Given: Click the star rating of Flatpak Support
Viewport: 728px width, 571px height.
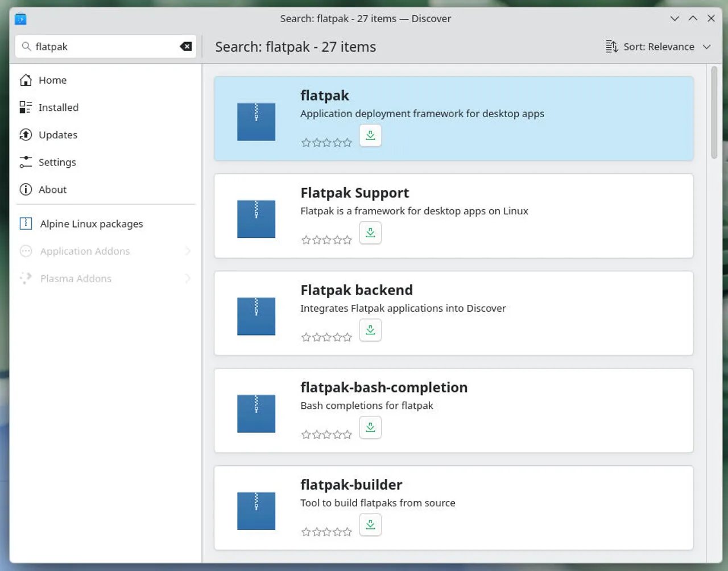Looking at the screenshot, I should [x=326, y=240].
